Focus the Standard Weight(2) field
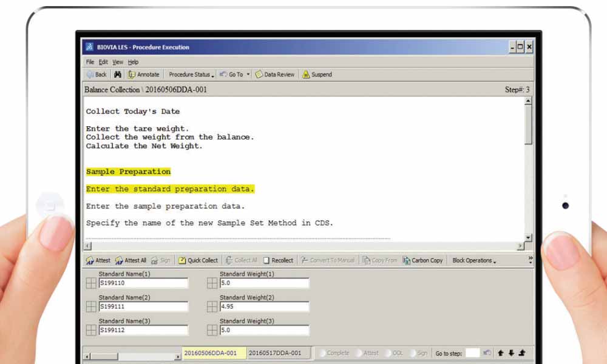The image size is (607, 364). pyautogui.click(x=265, y=307)
